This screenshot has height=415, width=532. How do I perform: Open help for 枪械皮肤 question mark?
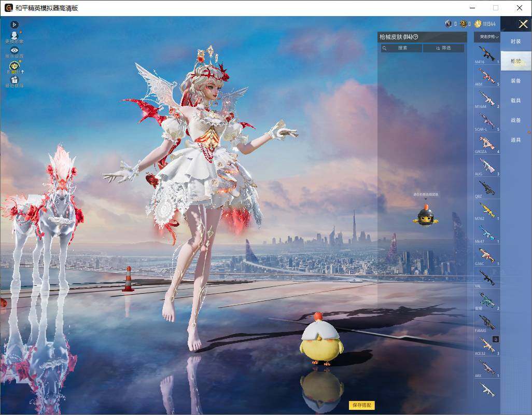pos(416,37)
